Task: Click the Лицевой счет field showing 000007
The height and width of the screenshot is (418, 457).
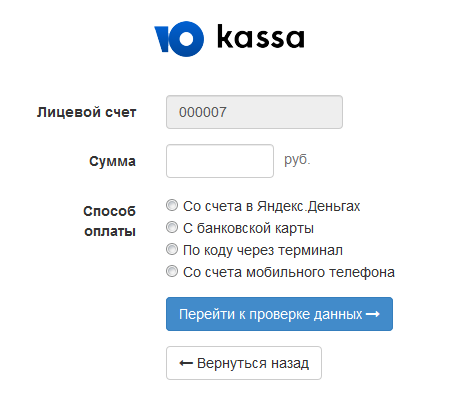Action: point(254,112)
